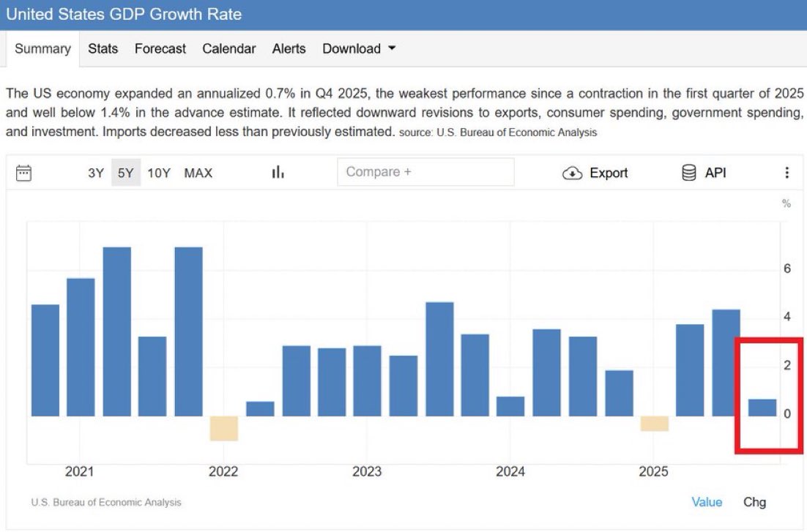The width and height of the screenshot is (807, 532).
Task: Click the 2021 x-axis label
Action: tap(79, 471)
